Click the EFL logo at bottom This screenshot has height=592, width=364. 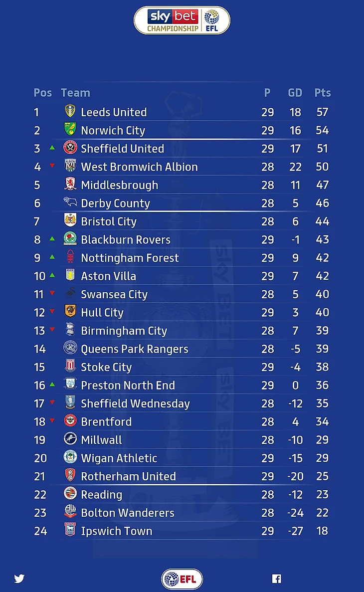pyautogui.click(x=182, y=579)
